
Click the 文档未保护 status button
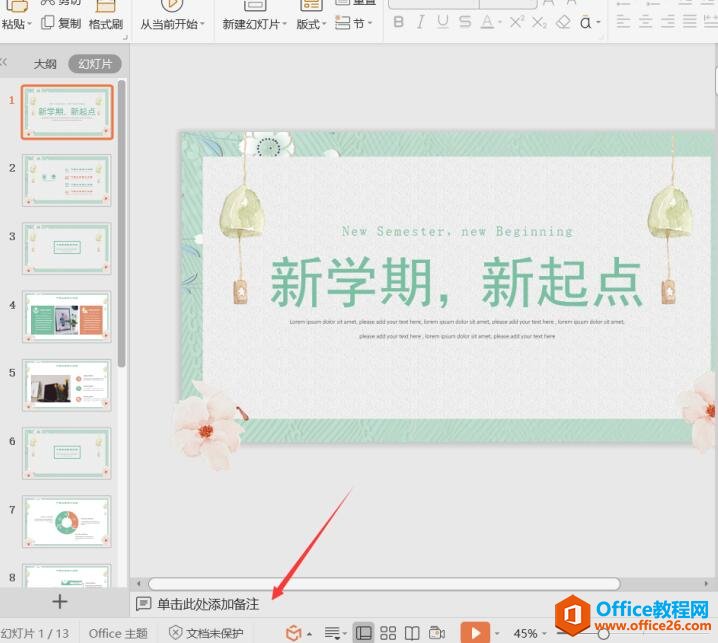pyautogui.click(x=206, y=633)
